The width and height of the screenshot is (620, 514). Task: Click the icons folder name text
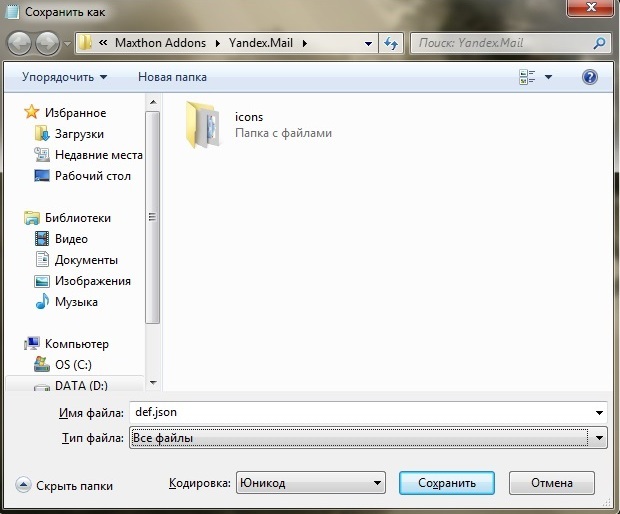249,117
